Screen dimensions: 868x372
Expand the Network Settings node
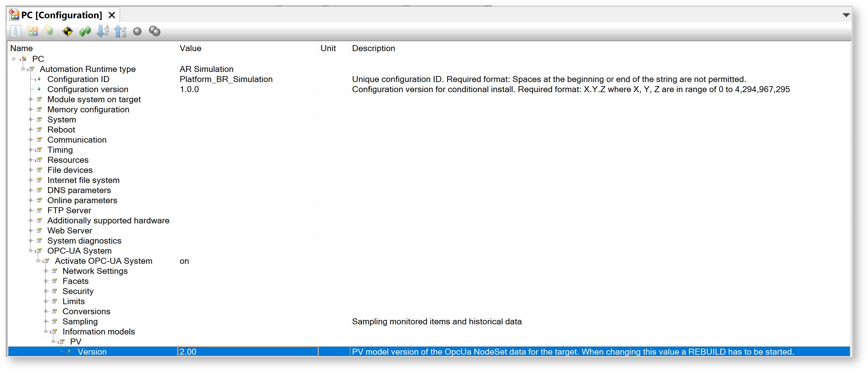[x=46, y=271]
